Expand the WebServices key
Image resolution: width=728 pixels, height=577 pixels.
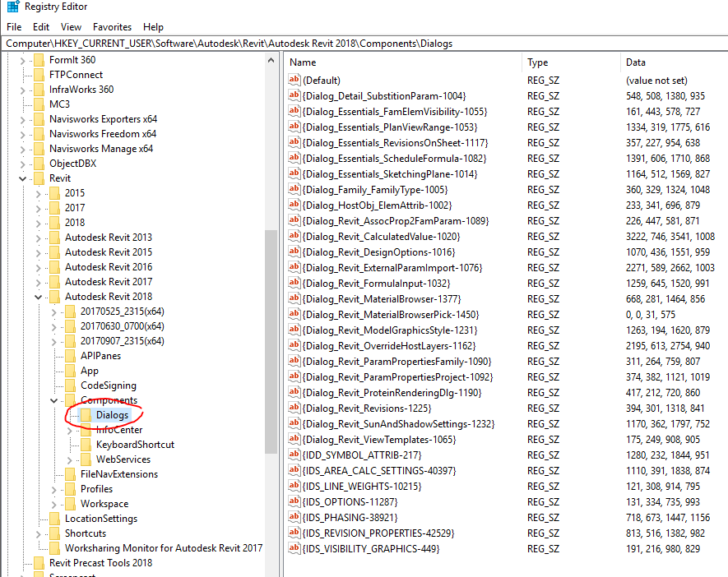coord(70,459)
